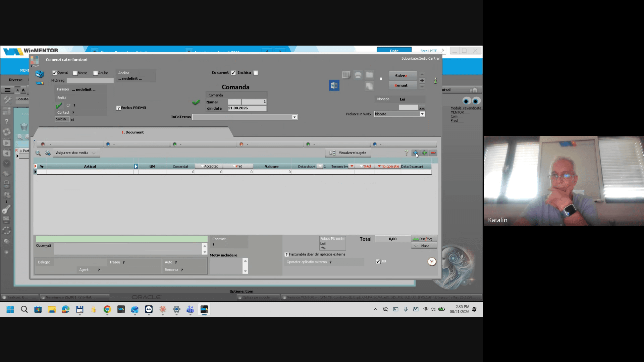The height and width of the screenshot is (362, 644).
Task: Check the Inchisa checkbox
Action: pos(256,73)
